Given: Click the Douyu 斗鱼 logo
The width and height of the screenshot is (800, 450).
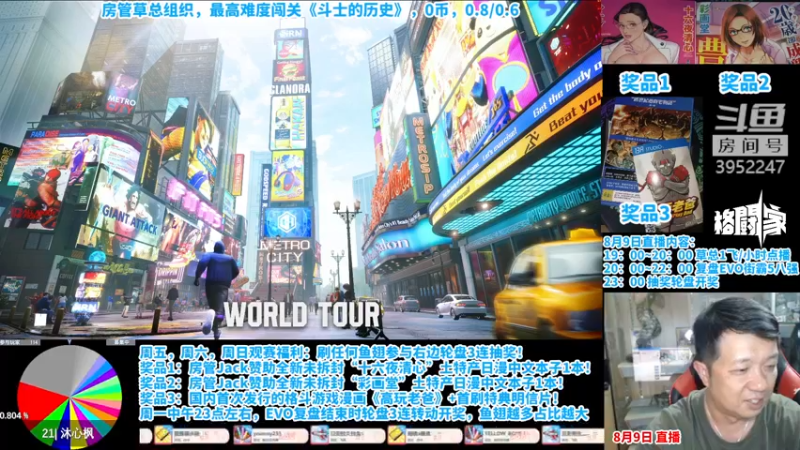Looking at the screenshot, I should pos(751,117).
